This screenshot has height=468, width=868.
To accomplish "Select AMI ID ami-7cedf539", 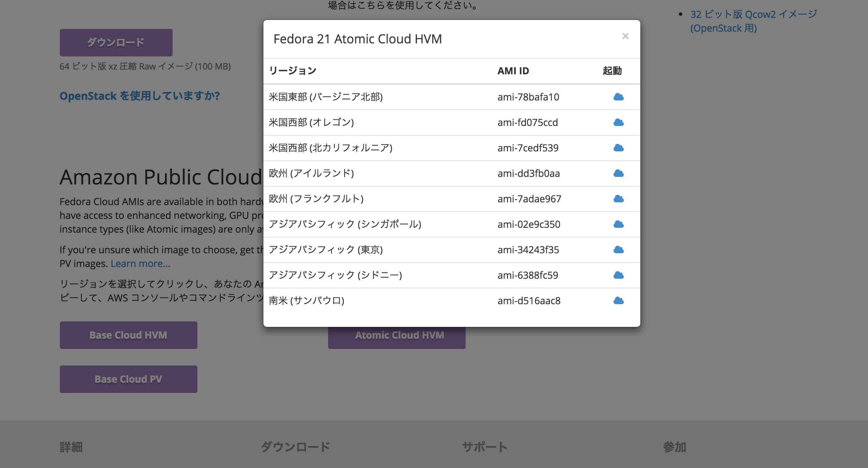I will click(528, 148).
